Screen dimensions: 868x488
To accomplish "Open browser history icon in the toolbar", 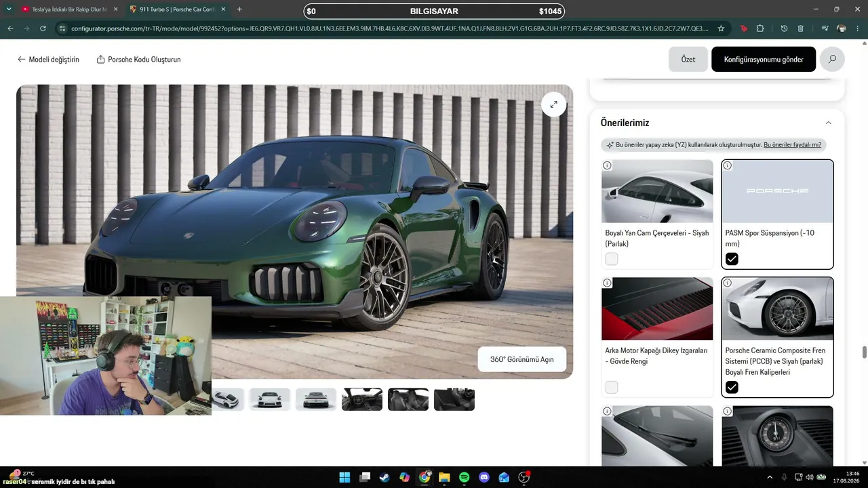I will coord(785,28).
